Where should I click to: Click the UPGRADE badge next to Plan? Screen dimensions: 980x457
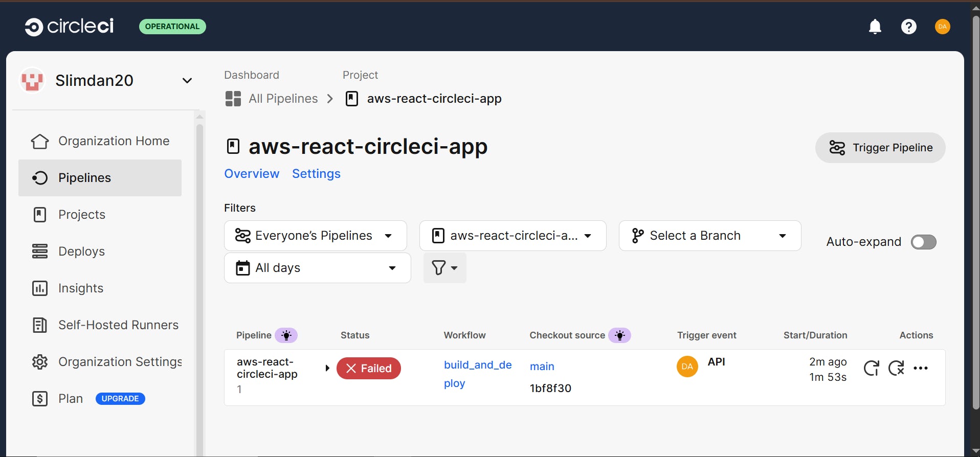point(120,399)
